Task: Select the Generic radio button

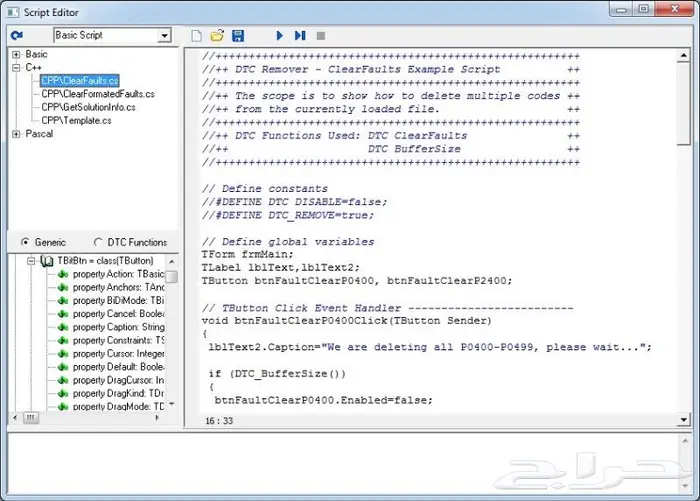Action: pos(27,242)
